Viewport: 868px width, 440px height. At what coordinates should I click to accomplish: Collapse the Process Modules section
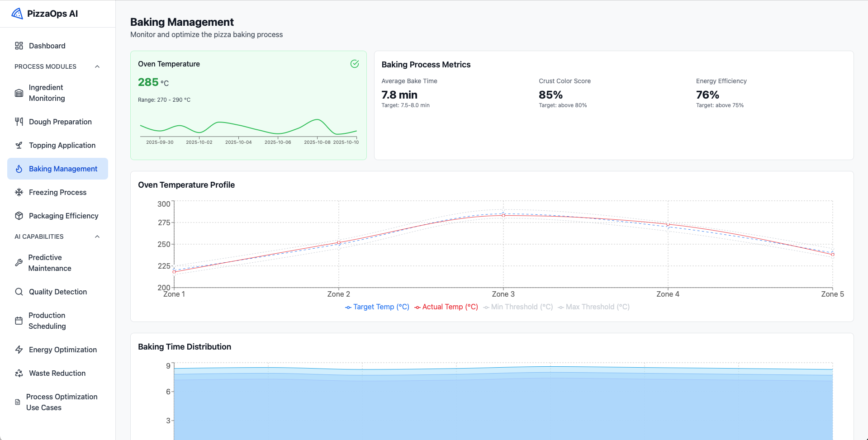click(x=97, y=66)
